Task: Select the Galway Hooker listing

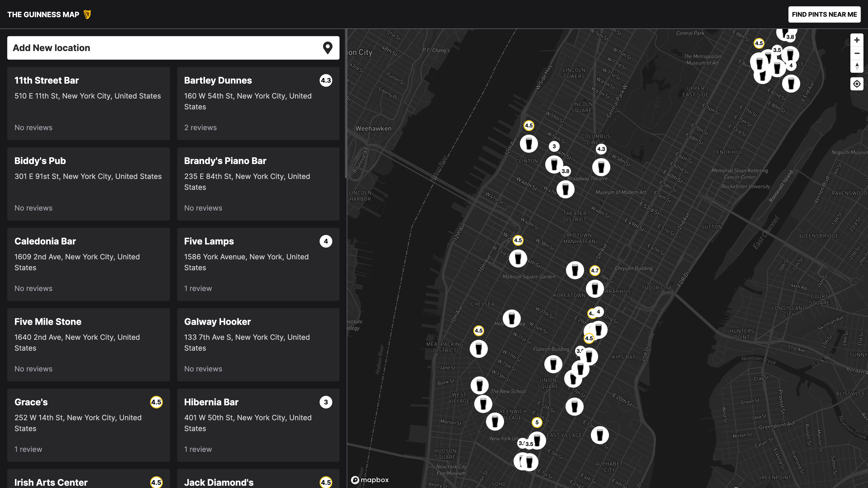Action: pos(258,345)
